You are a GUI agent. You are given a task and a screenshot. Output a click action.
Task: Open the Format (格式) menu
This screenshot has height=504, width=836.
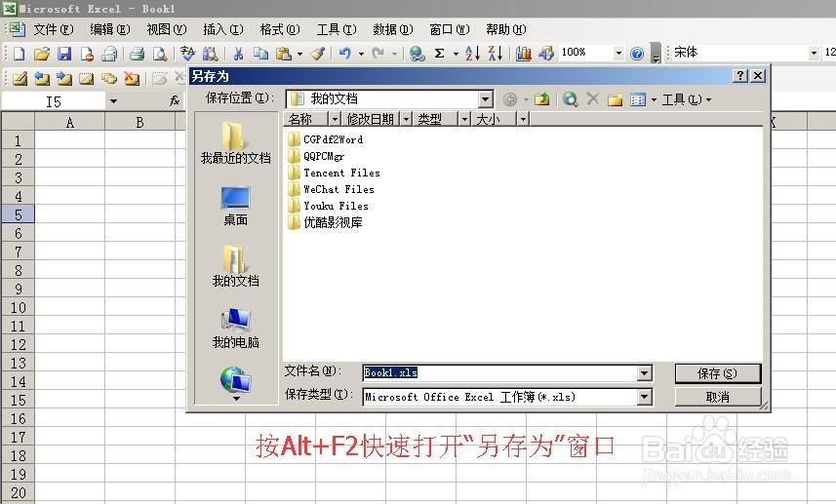click(x=279, y=29)
